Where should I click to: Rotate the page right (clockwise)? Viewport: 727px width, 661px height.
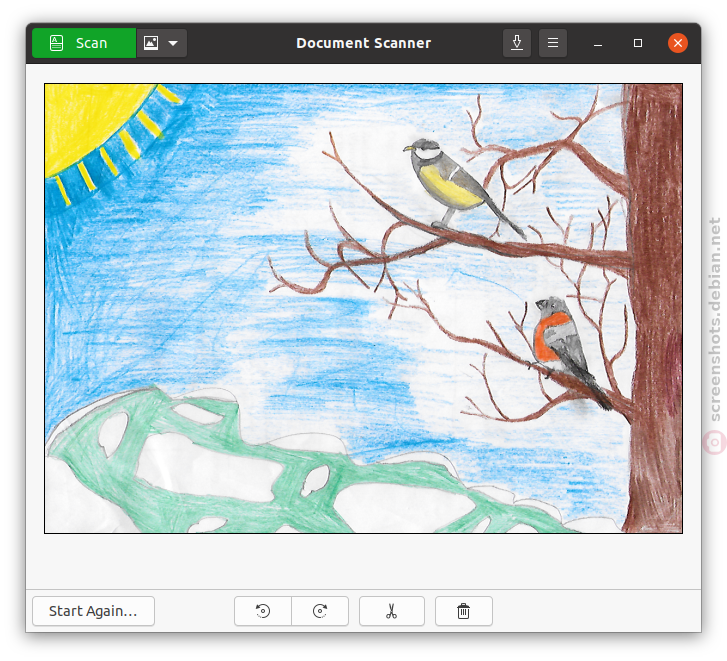(x=320, y=611)
